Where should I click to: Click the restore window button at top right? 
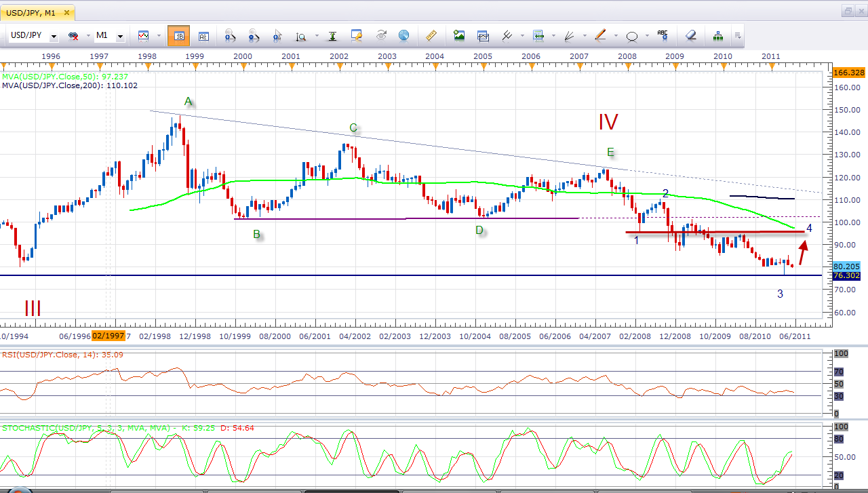[x=848, y=11]
